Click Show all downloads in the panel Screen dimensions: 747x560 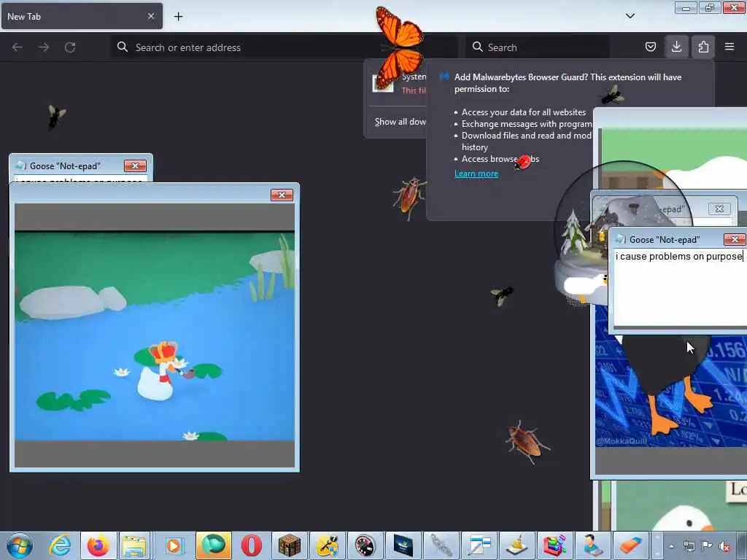point(400,122)
